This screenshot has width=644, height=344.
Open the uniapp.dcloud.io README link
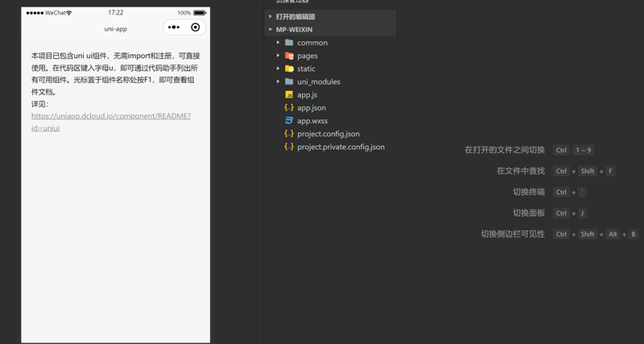click(110, 116)
